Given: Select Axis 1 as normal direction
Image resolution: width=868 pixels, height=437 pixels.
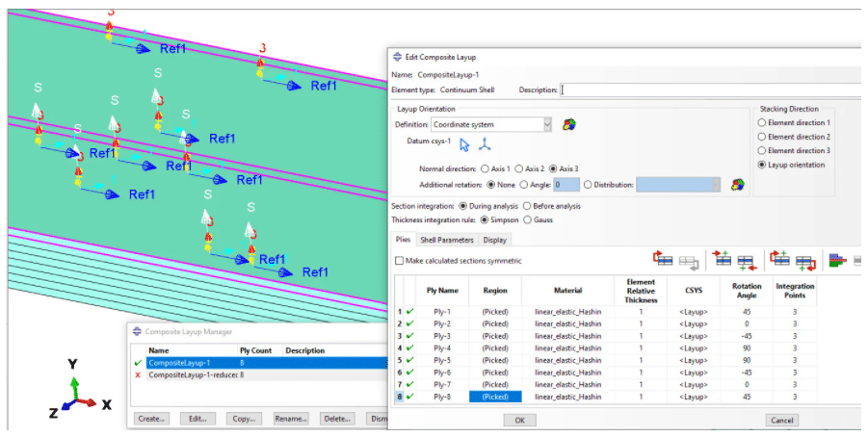Looking at the screenshot, I should [x=485, y=168].
